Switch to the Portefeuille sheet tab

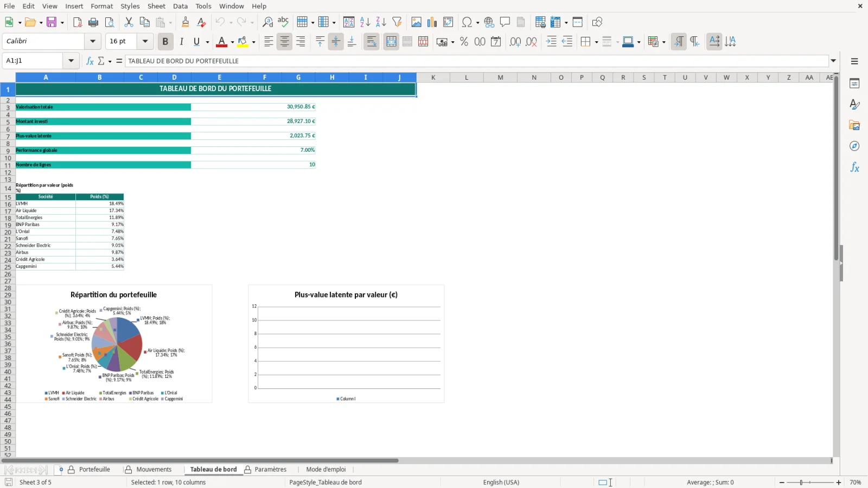pos(94,470)
